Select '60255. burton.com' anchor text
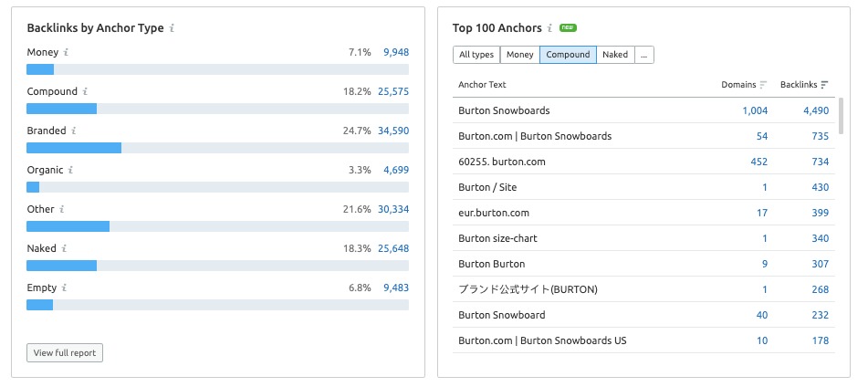The height and width of the screenshot is (387, 868). 501,162
